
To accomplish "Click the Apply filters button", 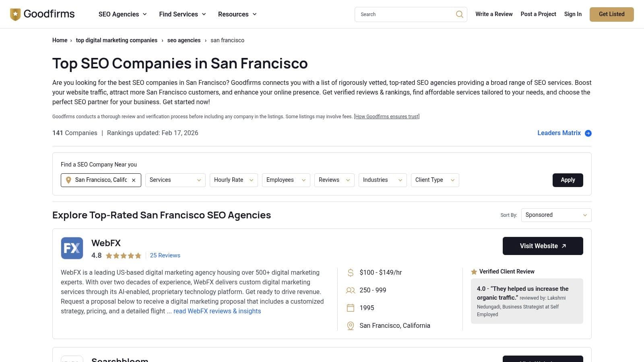I will (x=568, y=180).
